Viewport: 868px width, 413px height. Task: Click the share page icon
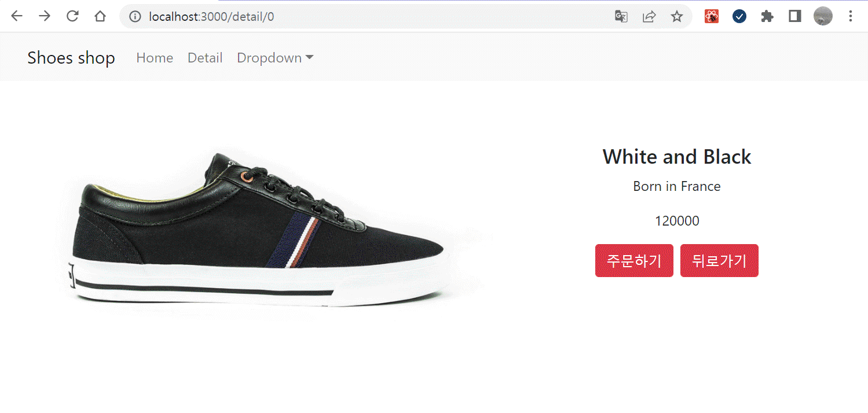[649, 17]
